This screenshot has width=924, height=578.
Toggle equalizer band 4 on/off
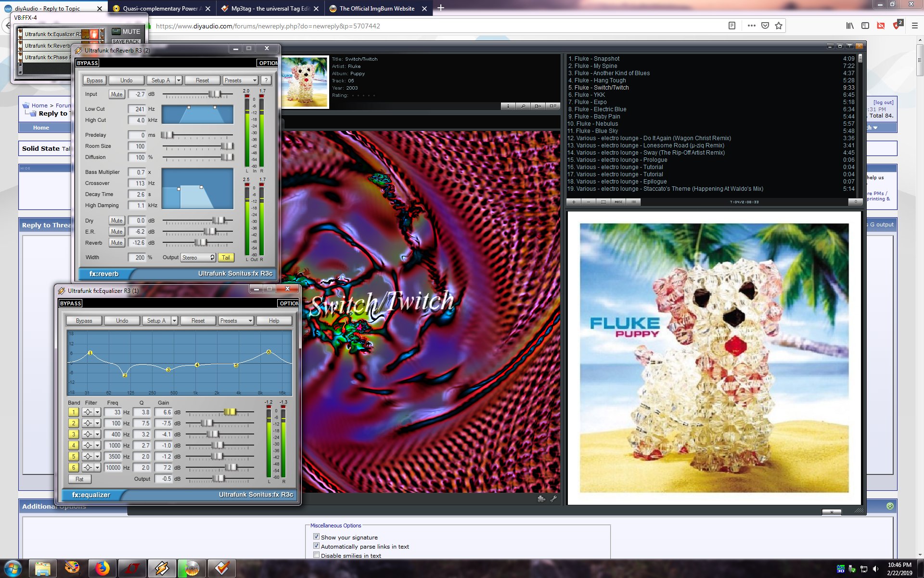point(73,446)
